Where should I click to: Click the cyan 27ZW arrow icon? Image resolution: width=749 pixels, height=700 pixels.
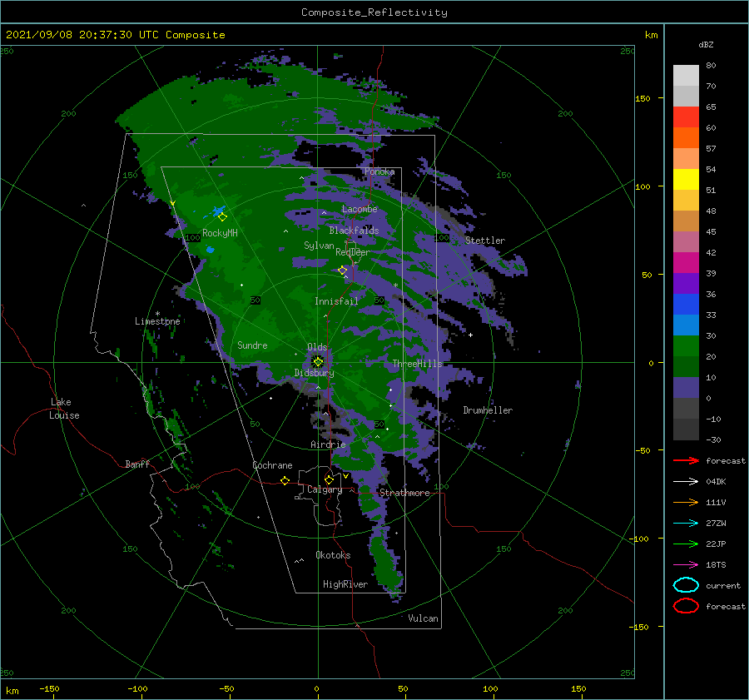(x=686, y=524)
